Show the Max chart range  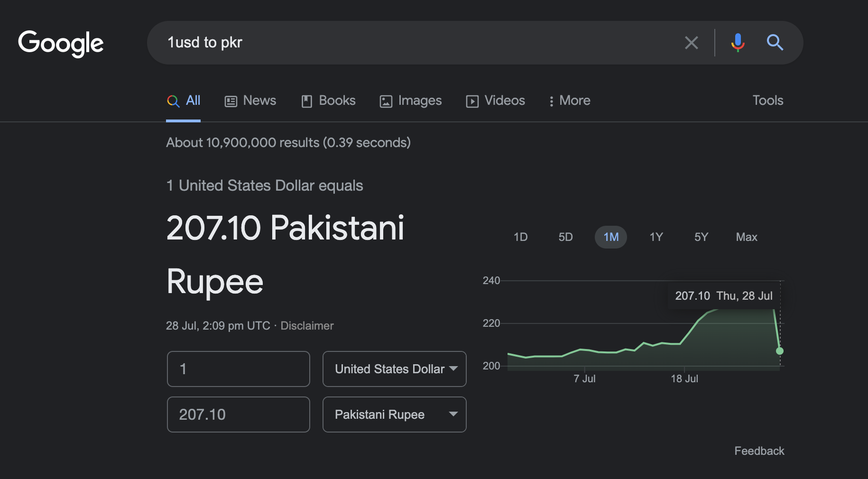[747, 237]
